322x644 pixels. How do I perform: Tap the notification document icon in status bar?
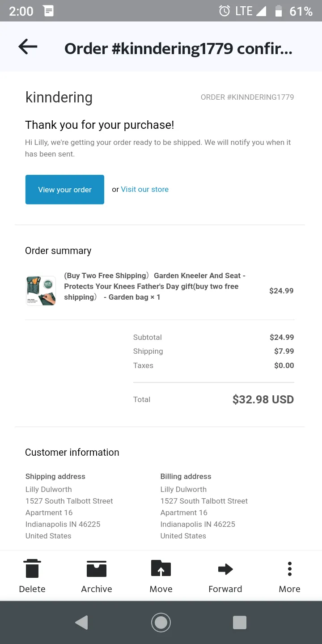(x=48, y=11)
